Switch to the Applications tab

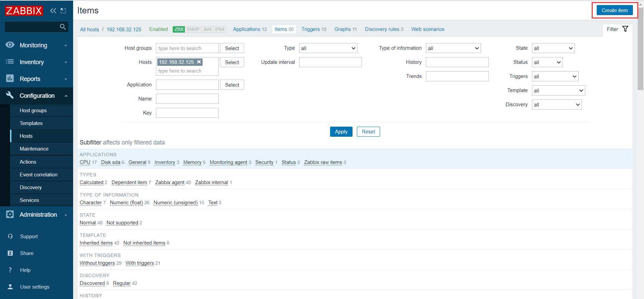tap(247, 29)
